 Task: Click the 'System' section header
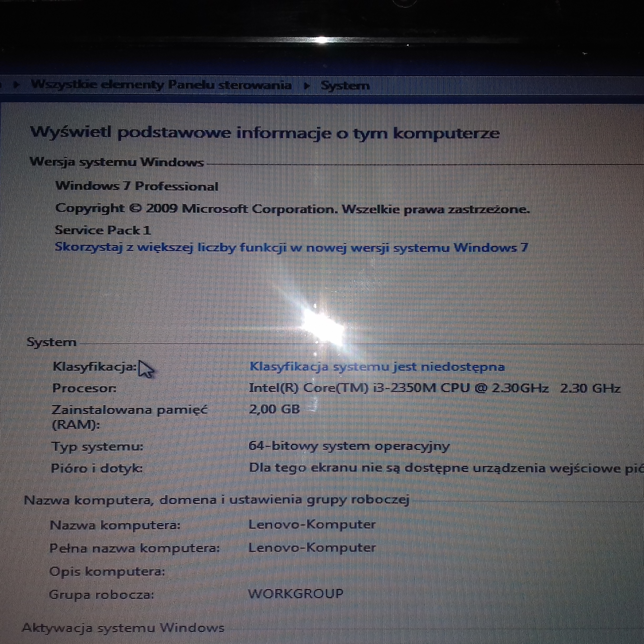click(52, 342)
